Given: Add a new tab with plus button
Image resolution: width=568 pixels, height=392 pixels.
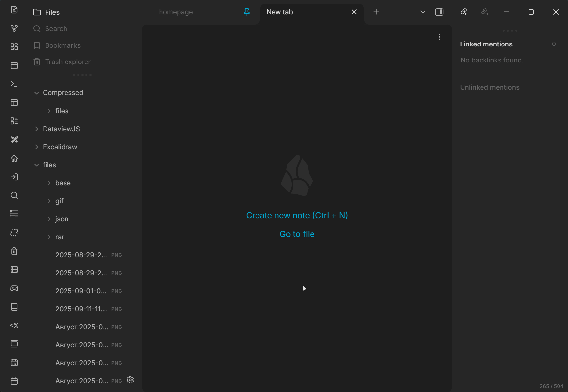Looking at the screenshot, I should (376, 12).
